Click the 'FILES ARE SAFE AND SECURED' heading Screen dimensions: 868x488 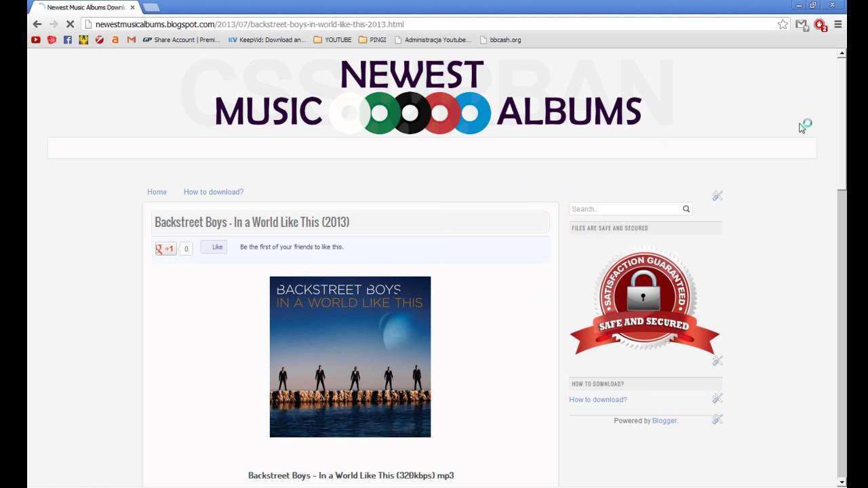610,228
